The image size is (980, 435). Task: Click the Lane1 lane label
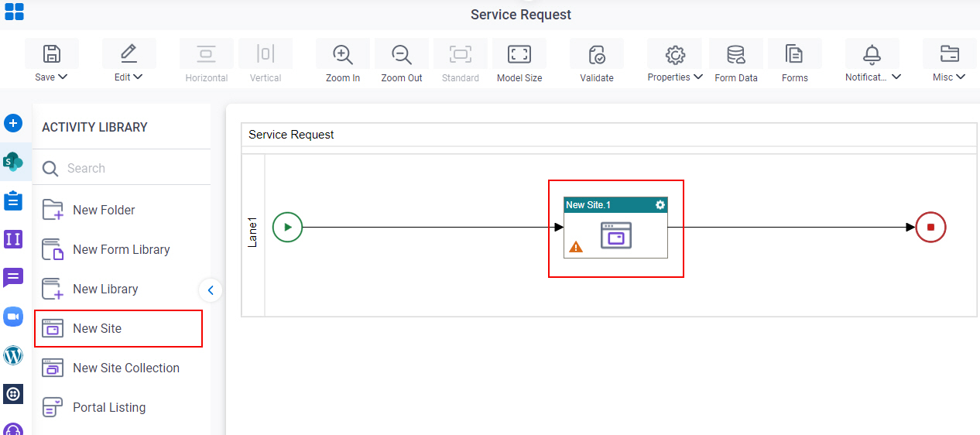pyautogui.click(x=252, y=232)
